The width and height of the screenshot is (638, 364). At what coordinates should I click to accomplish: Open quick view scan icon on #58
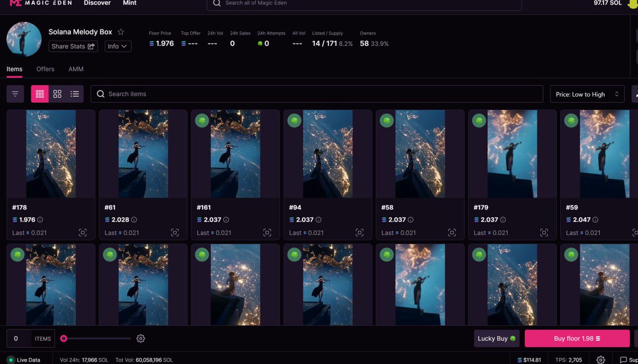point(451,233)
